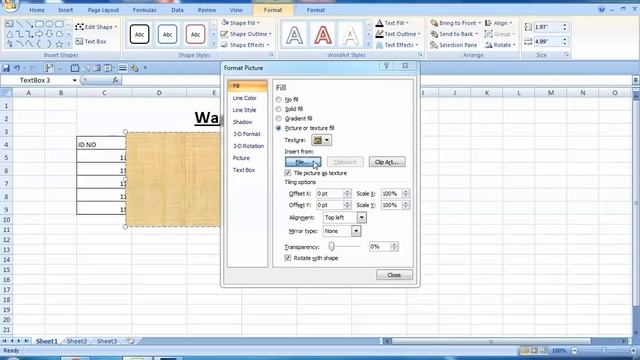Click the Clip Art... button
The height and width of the screenshot is (360, 640).
pos(387,162)
